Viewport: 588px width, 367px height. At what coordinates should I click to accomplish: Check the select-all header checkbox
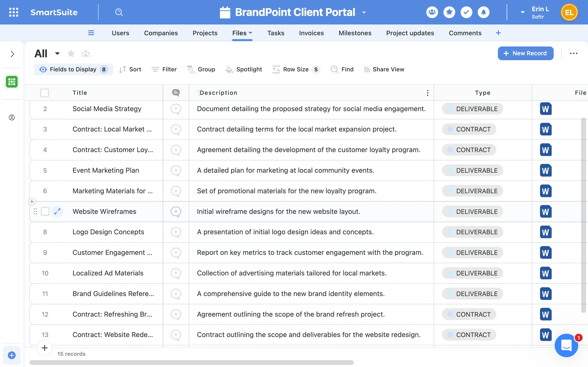[45, 93]
